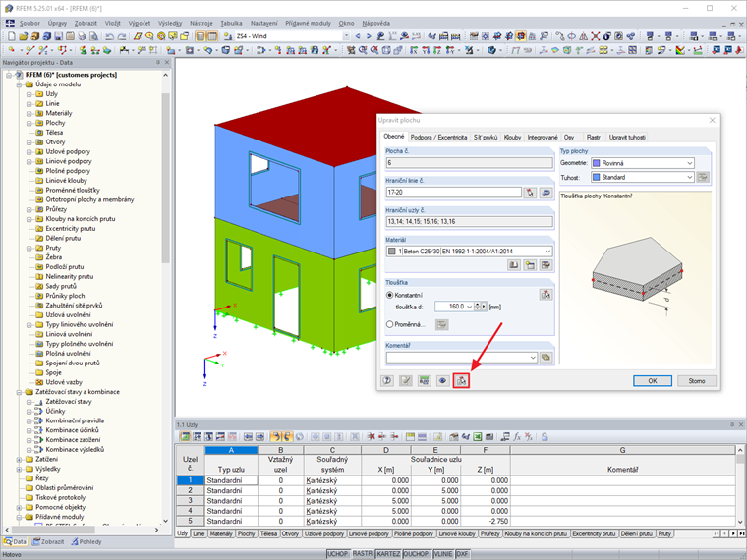Click the fx formula icon in table toolbar

517,436
